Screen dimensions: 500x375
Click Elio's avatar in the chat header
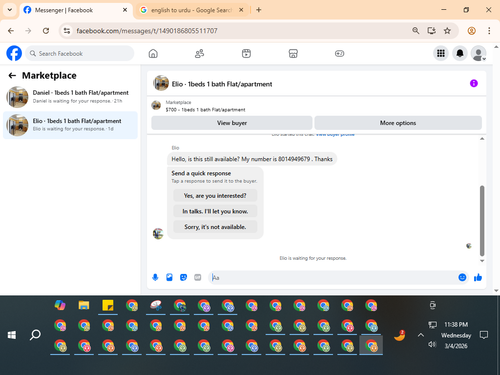click(x=161, y=83)
